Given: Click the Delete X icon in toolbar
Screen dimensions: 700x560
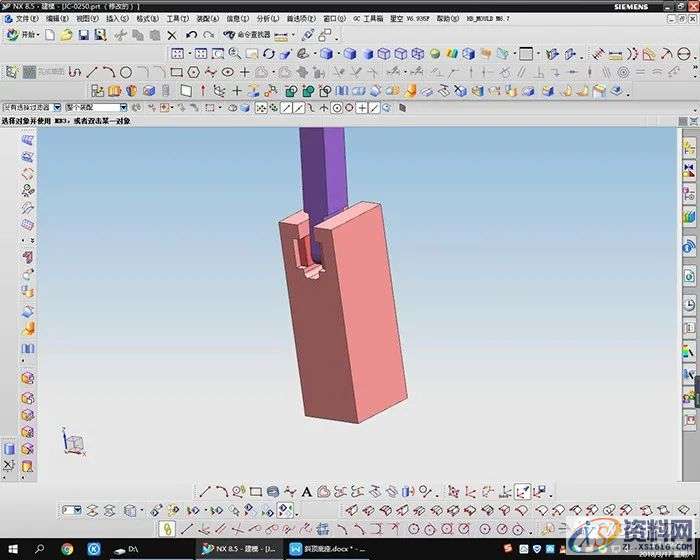Looking at the screenshot, I should [172, 35].
